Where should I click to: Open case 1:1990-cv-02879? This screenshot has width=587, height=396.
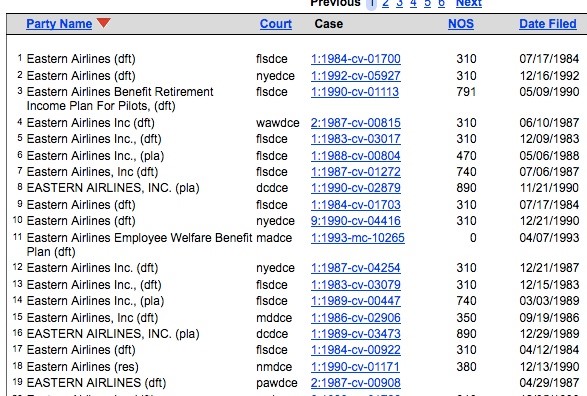356,188
